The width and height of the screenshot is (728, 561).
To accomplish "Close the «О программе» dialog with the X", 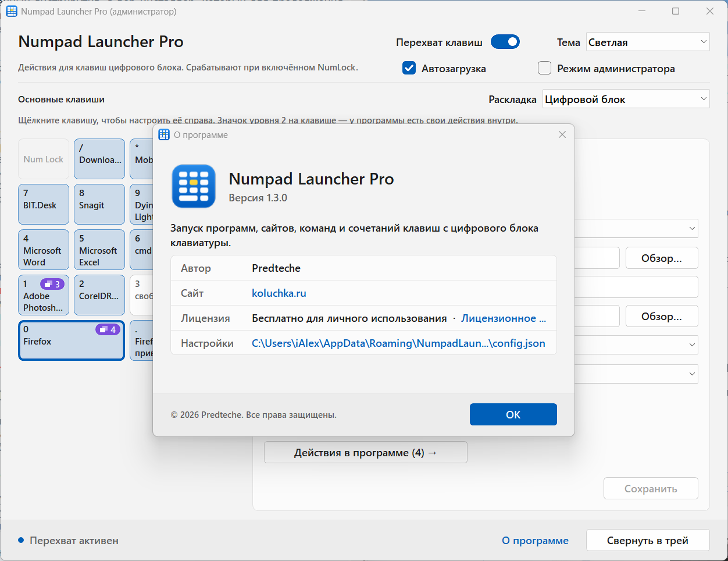I will click(562, 134).
